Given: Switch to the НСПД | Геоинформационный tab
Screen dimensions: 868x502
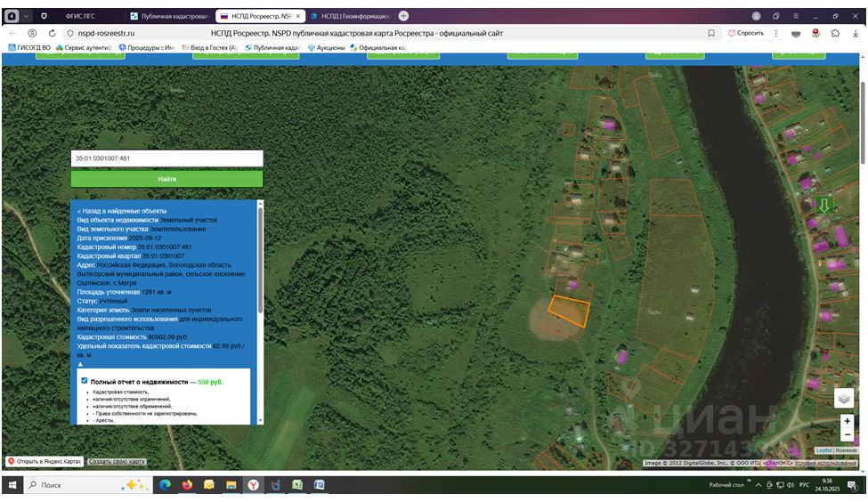Looking at the screenshot, I should tap(350, 16).
